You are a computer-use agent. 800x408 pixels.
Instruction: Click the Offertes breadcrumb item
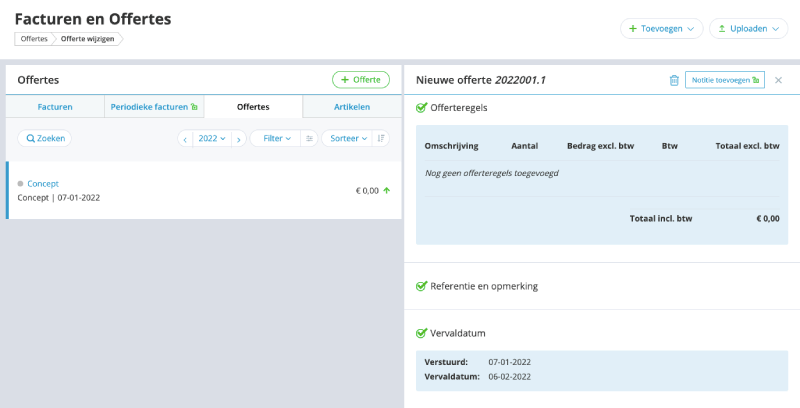34,39
